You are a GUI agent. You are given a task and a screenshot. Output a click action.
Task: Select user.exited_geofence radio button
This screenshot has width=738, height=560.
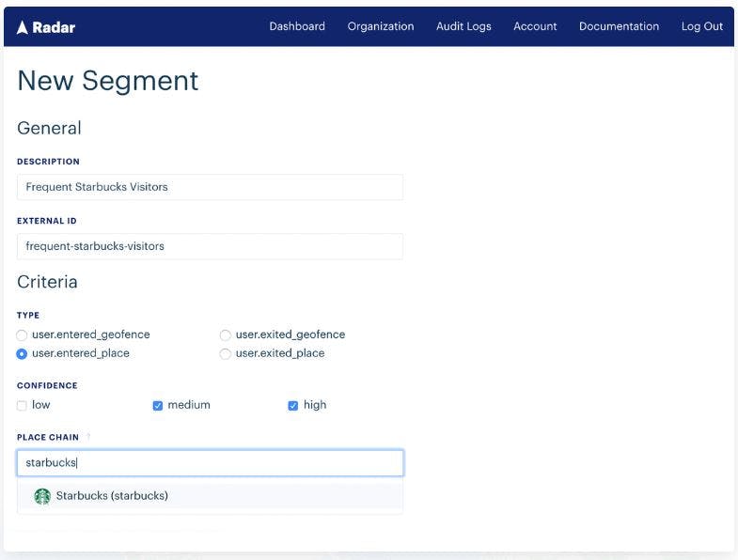226,335
